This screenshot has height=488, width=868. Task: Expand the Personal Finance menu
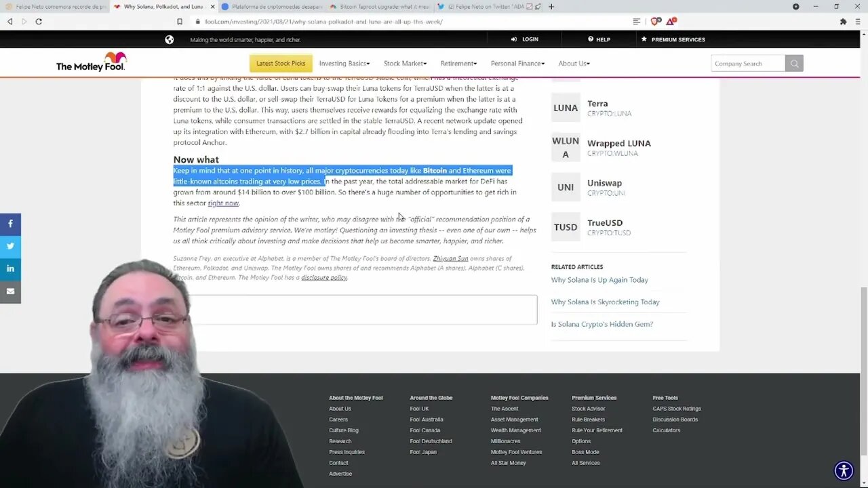[x=517, y=64]
